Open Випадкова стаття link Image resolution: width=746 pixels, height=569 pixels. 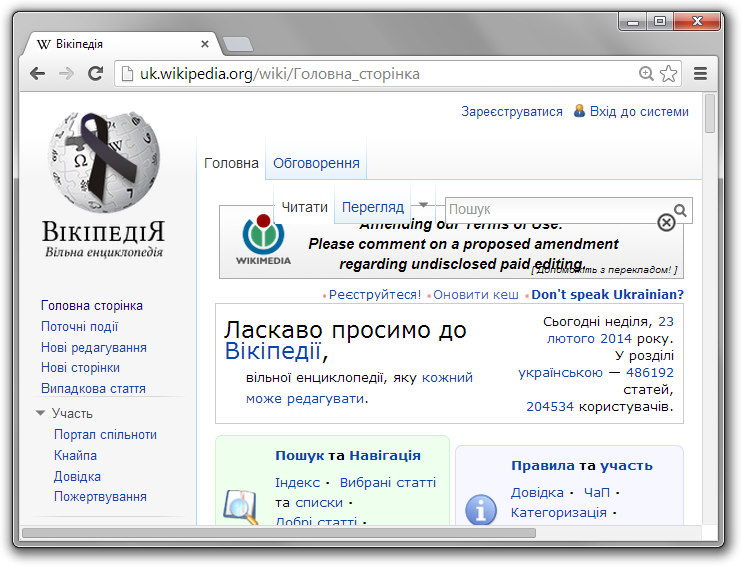pos(93,389)
